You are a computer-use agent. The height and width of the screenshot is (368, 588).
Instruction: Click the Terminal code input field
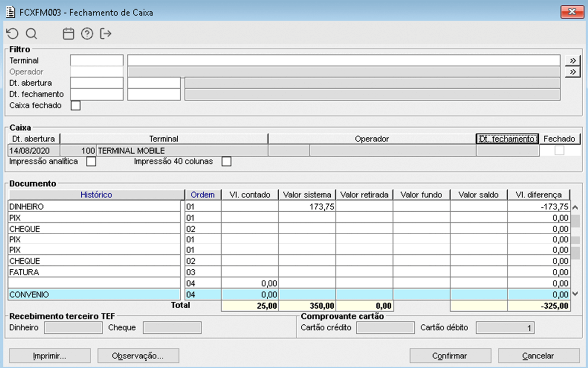(97, 60)
